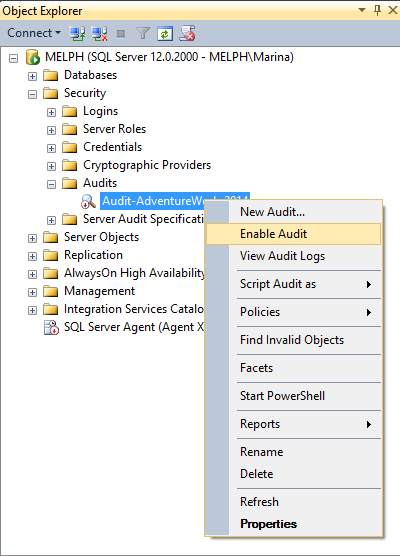The height and width of the screenshot is (556, 400).
Task: Click the Stop toolbar icon
Action: tap(121, 34)
